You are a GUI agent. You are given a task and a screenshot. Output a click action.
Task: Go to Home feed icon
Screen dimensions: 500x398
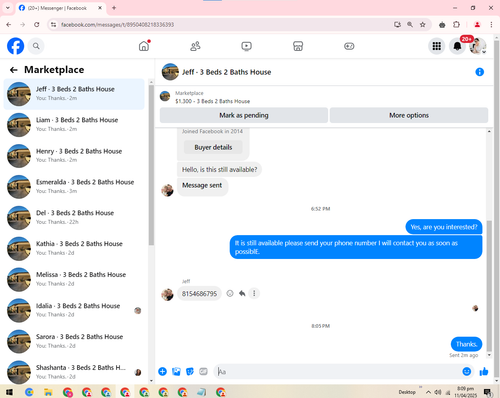click(144, 46)
